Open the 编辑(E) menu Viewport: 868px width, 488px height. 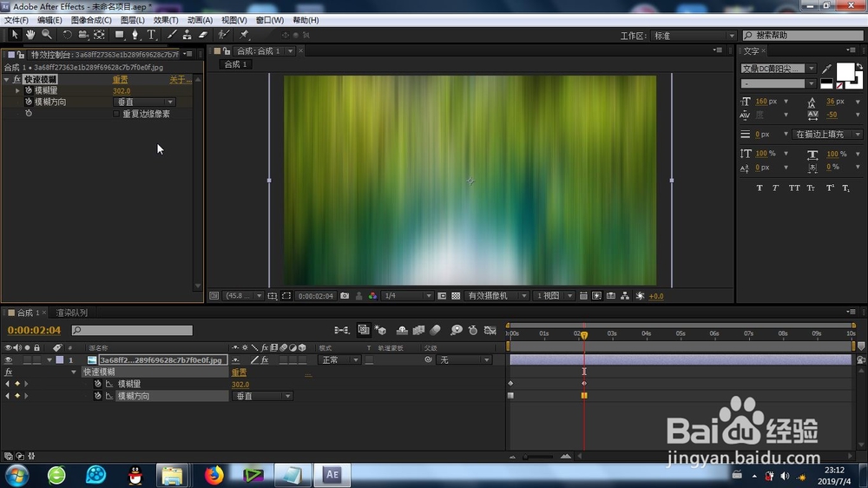[x=49, y=20]
